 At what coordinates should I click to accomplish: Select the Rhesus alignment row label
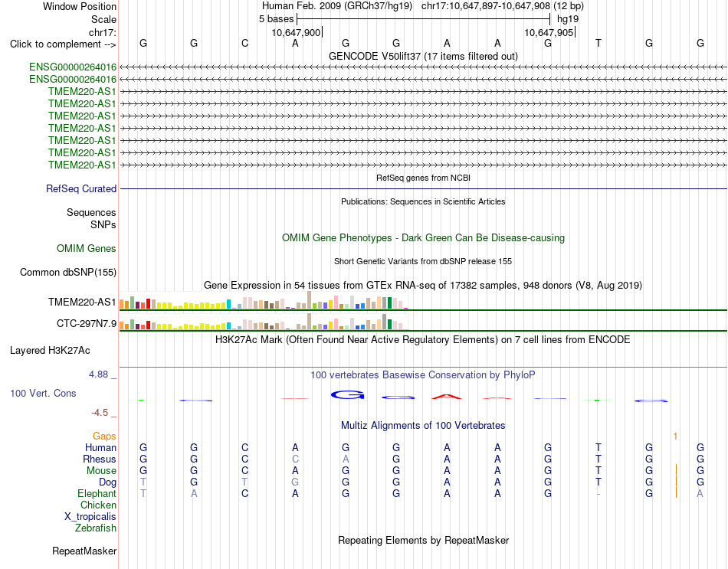[x=100, y=459]
